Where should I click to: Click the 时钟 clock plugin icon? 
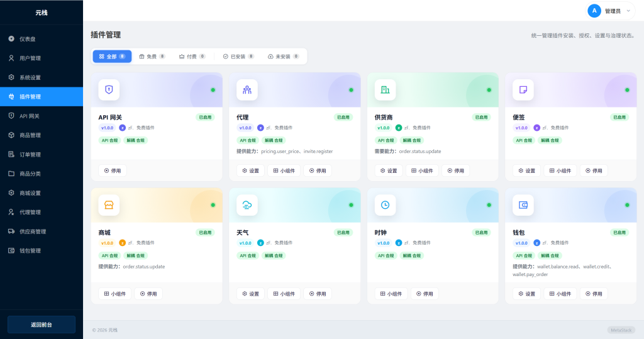click(385, 205)
